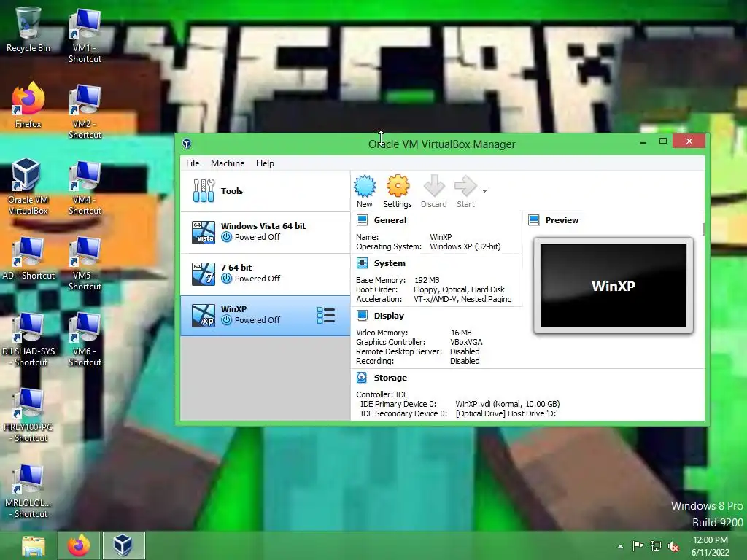The width and height of the screenshot is (747, 560).
Task: Click Base Memory value 192 MB
Action: (427, 280)
